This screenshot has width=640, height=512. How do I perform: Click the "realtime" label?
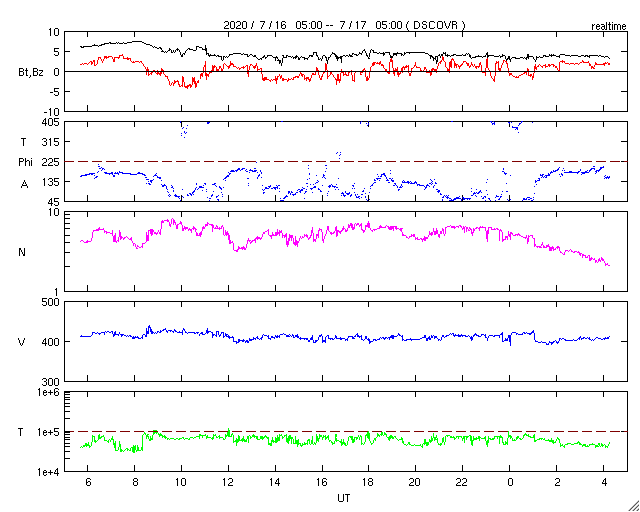pos(609,27)
